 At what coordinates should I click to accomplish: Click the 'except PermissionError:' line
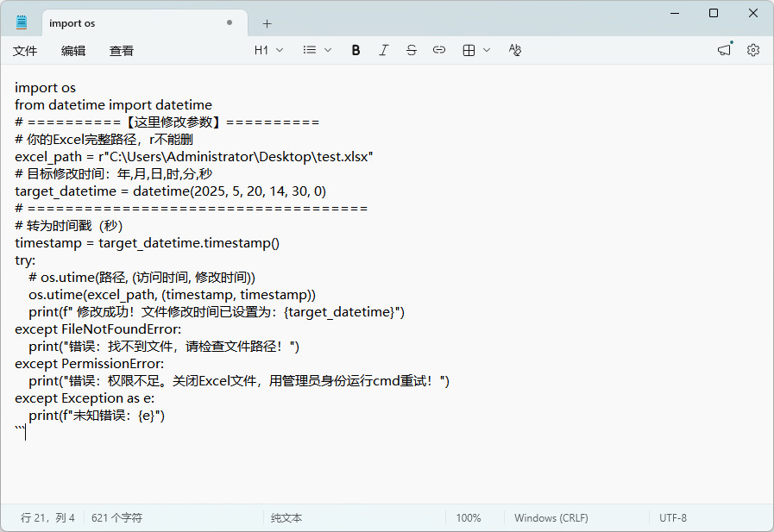point(90,364)
